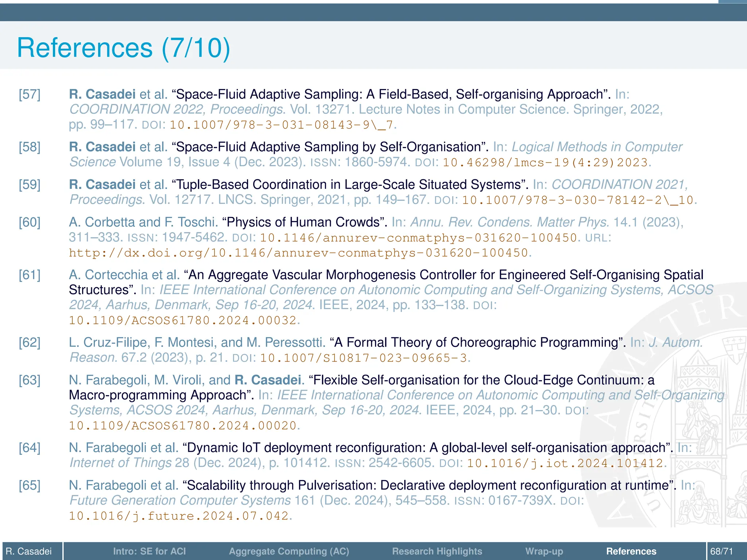Click authors 'A. Corbetta and F. Toschi'
The width and height of the screenshot is (747, 560).
[143, 222]
